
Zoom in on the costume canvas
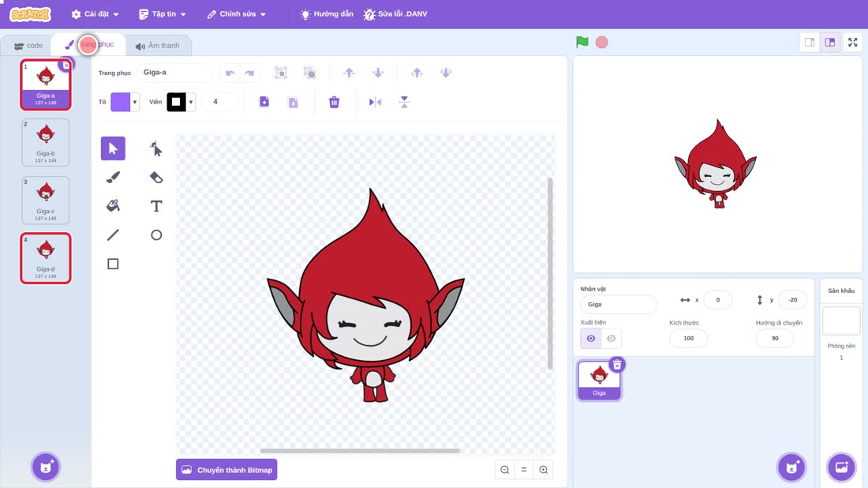pyautogui.click(x=544, y=470)
